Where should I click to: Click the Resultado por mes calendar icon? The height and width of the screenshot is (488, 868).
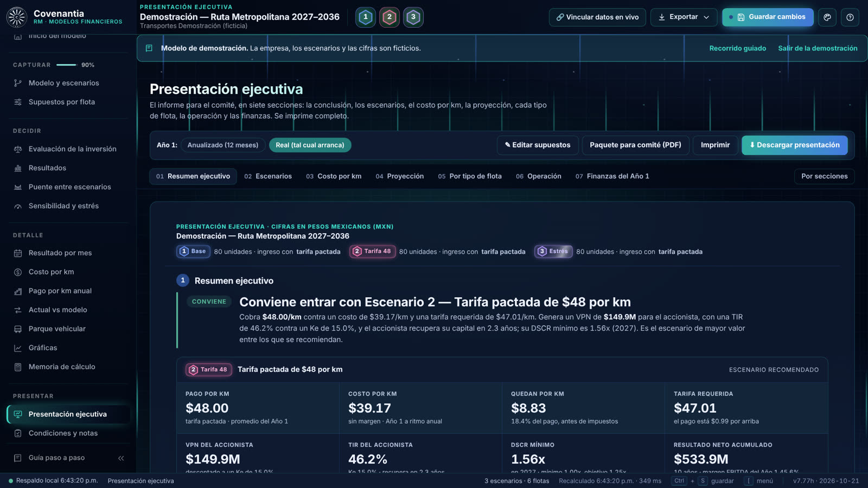pyautogui.click(x=18, y=253)
